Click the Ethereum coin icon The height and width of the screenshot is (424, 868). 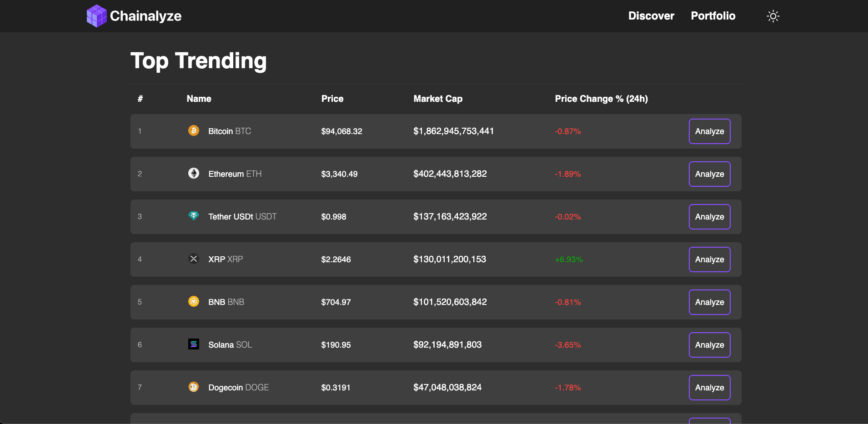[194, 174]
